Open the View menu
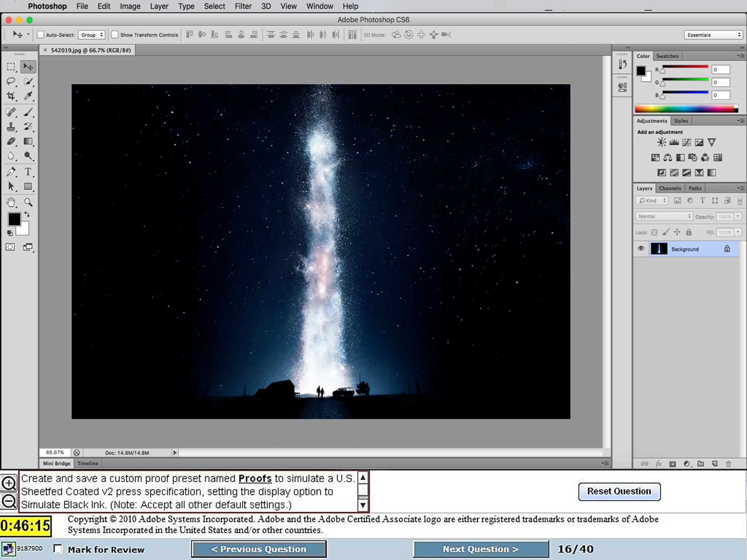 (288, 6)
